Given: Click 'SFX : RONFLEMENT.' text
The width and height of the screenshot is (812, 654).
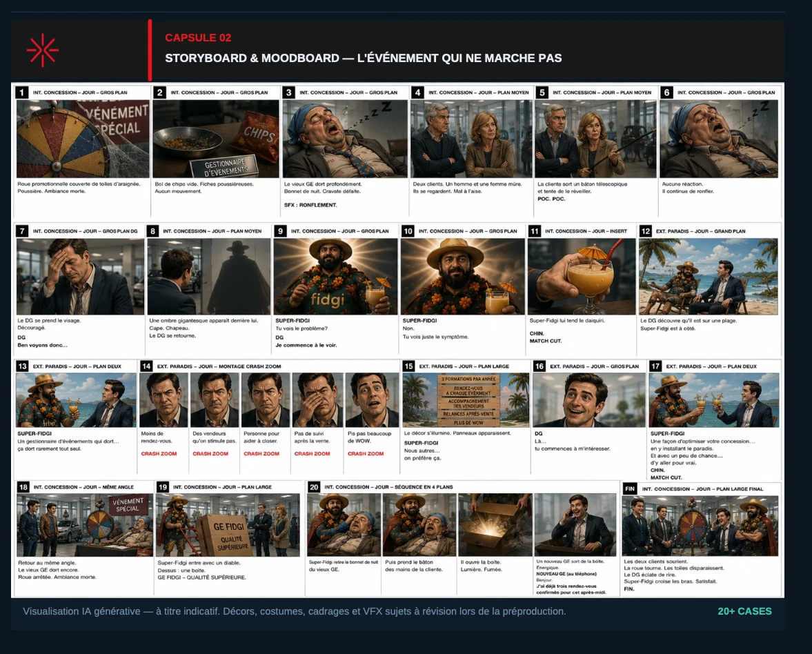Looking at the screenshot, I should point(310,205).
